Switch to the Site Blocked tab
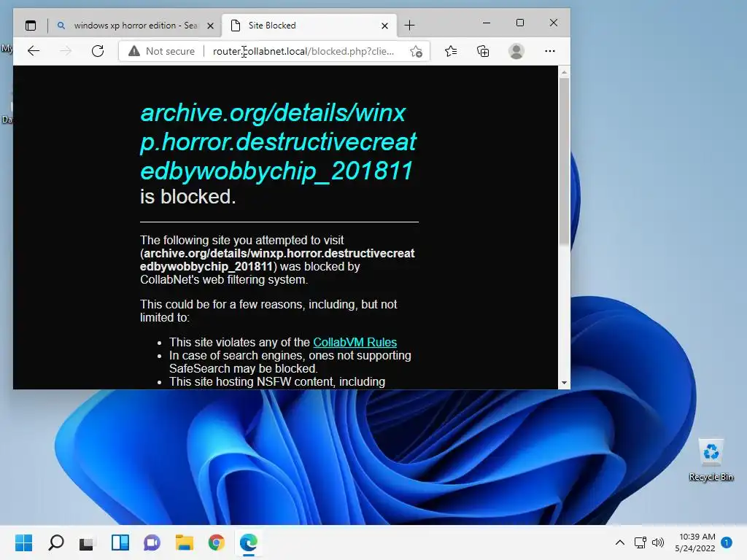 pyautogui.click(x=309, y=26)
